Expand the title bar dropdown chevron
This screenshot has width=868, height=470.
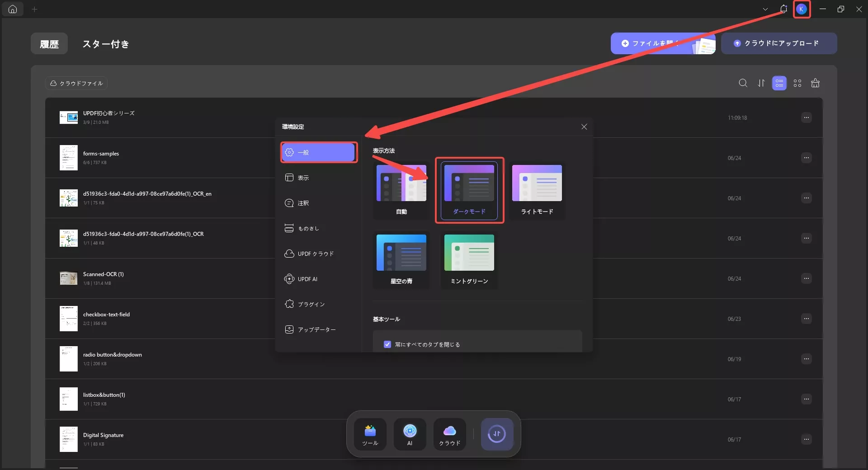point(765,9)
